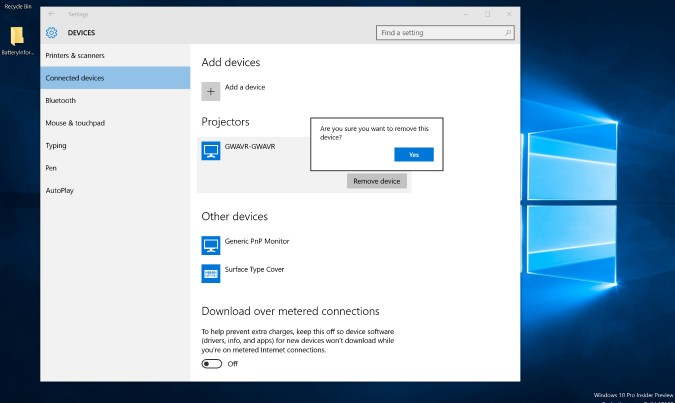675x403 pixels.
Task: Go to Mouse & touchpad settings
Action: coord(75,123)
